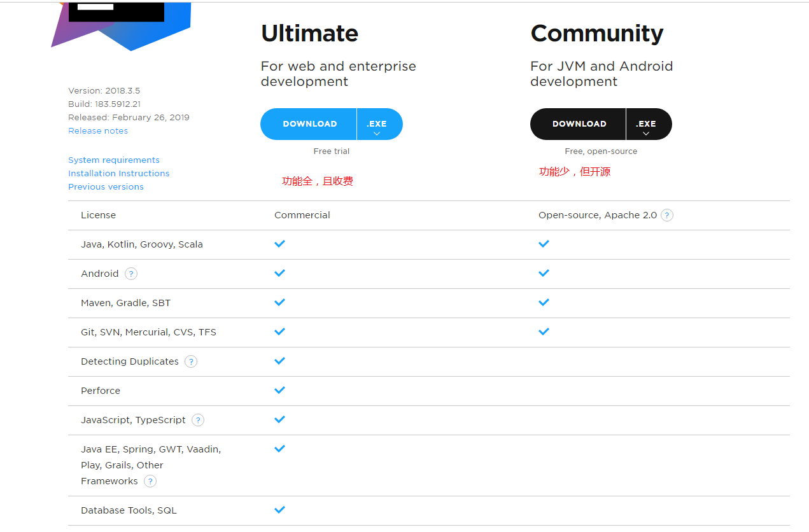
Task: Click 'For JVM and Android development' text
Action: click(601, 74)
